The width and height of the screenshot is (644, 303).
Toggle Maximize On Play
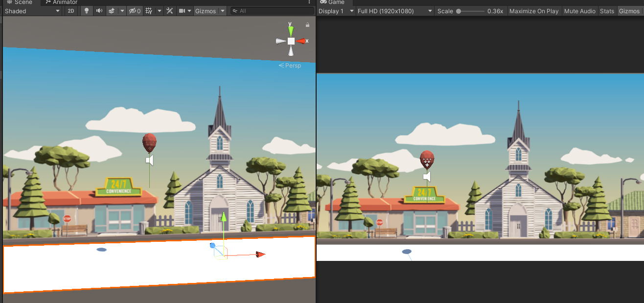[534, 11]
